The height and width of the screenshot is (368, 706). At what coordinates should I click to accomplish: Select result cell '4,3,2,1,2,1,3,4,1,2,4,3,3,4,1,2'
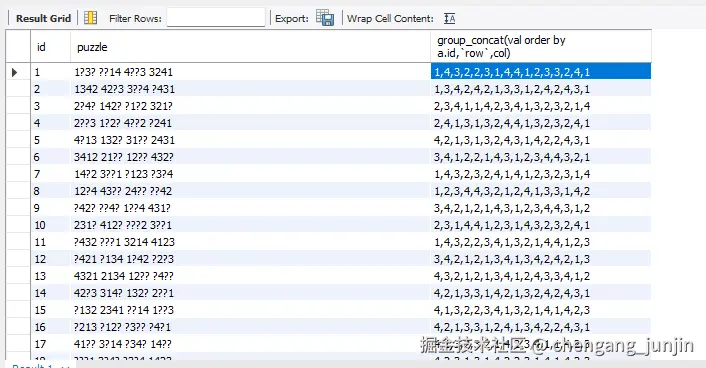coord(541,276)
